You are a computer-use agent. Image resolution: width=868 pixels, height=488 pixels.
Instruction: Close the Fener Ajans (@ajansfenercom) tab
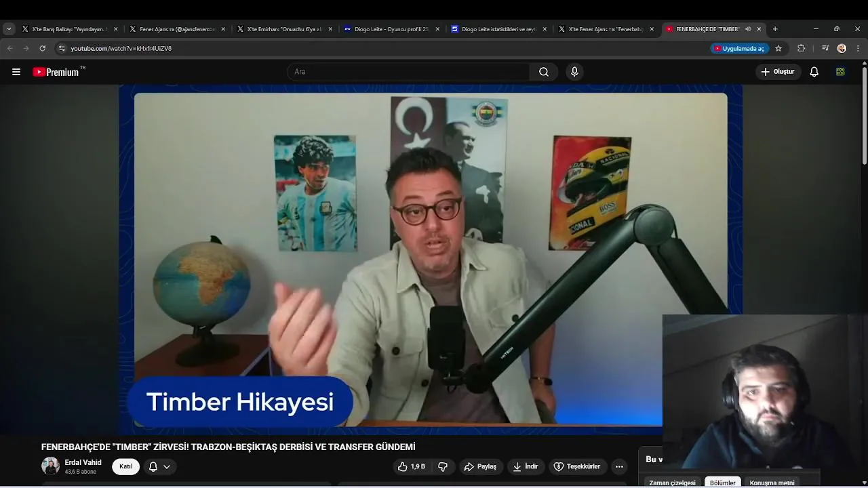click(x=223, y=29)
